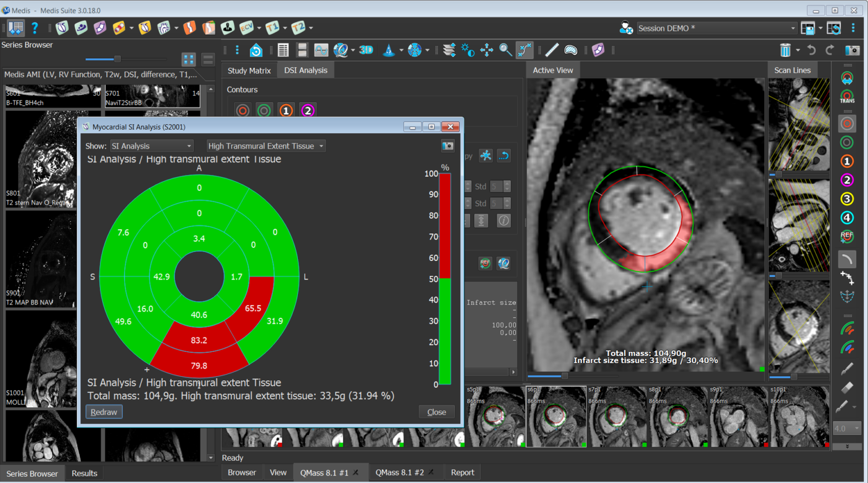
Task: Open the snapshot camera in the analysis dialog
Action: click(448, 146)
